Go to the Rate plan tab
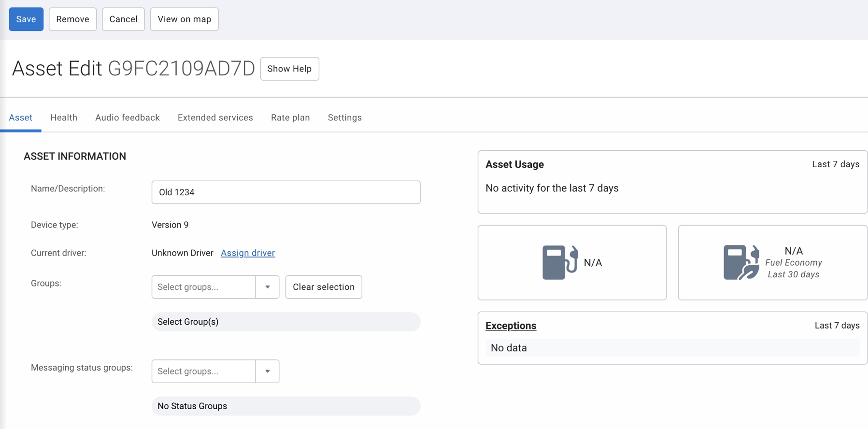The image size is (868, 429). click(290, 117)
